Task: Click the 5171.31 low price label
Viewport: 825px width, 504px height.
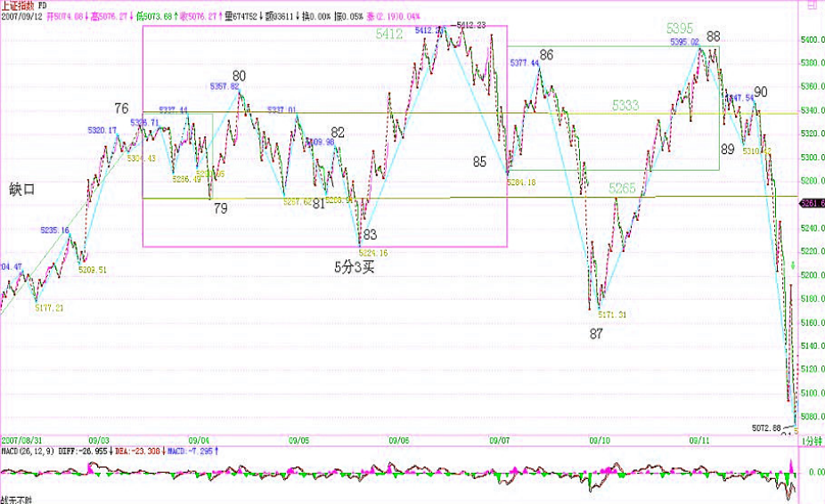Action: point(612,314)
